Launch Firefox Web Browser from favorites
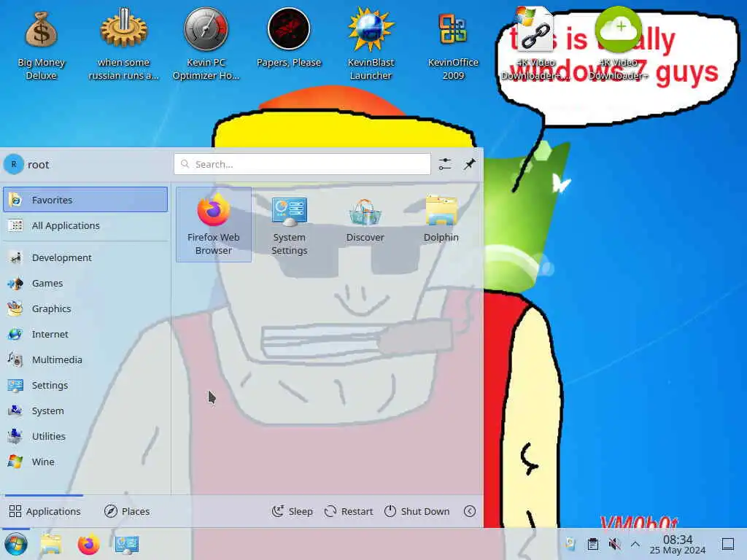This screenshot has height=560, width=747. [x=214, y=225]
